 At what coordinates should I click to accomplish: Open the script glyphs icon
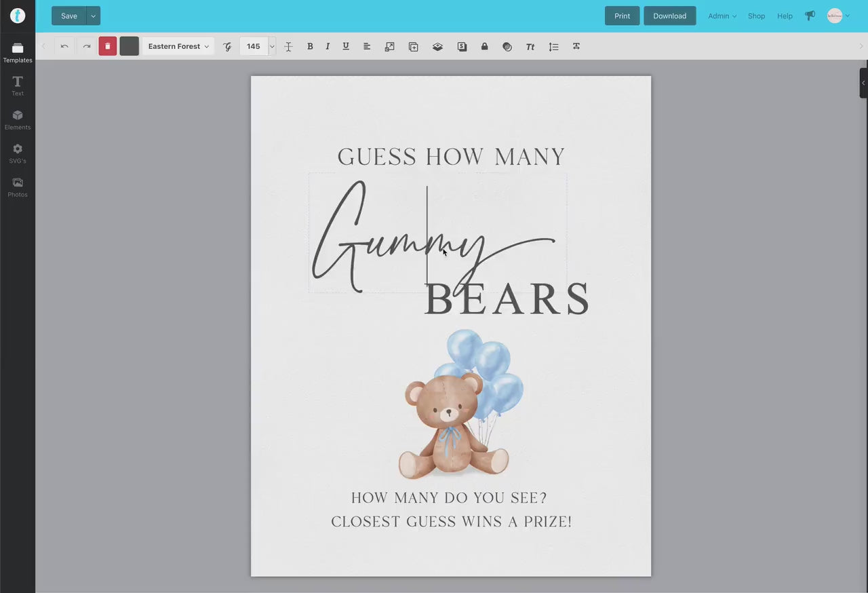227,47
